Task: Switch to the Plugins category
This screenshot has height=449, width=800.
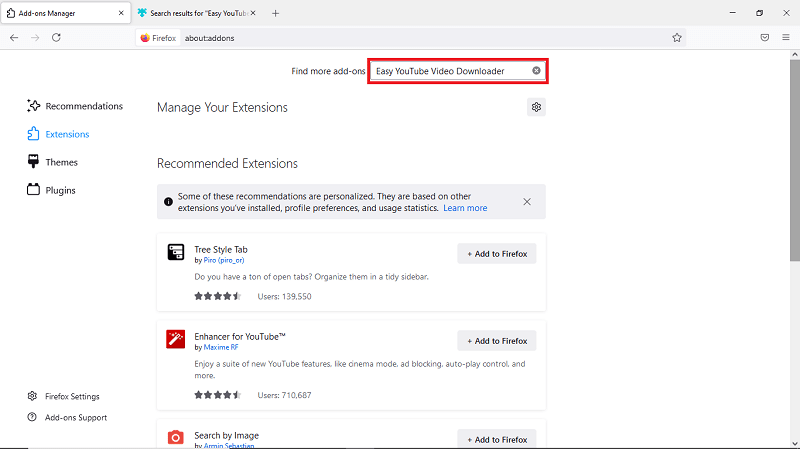Action: (51, 190)
